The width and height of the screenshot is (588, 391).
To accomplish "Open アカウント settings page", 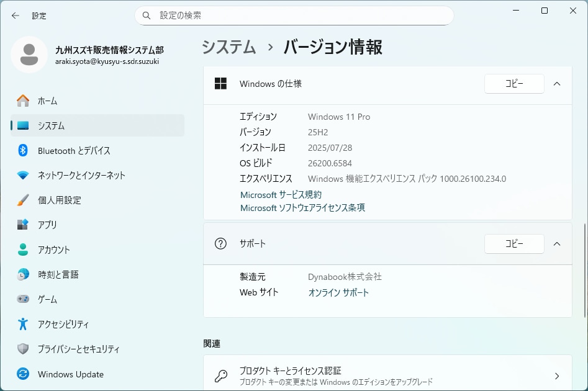I will coord(97,249).
